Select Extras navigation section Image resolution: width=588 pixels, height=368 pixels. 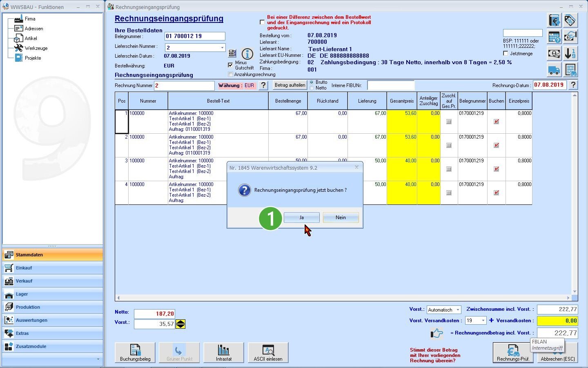(53, 333)
